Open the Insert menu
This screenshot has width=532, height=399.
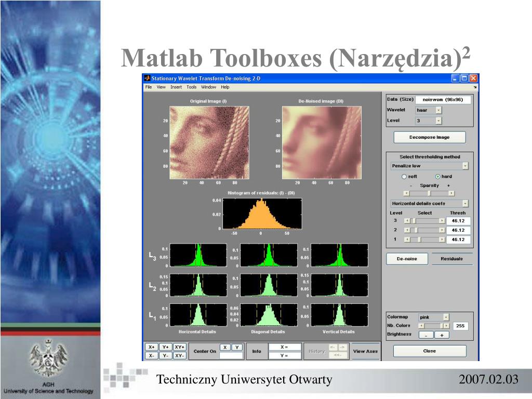pos(176,87)
